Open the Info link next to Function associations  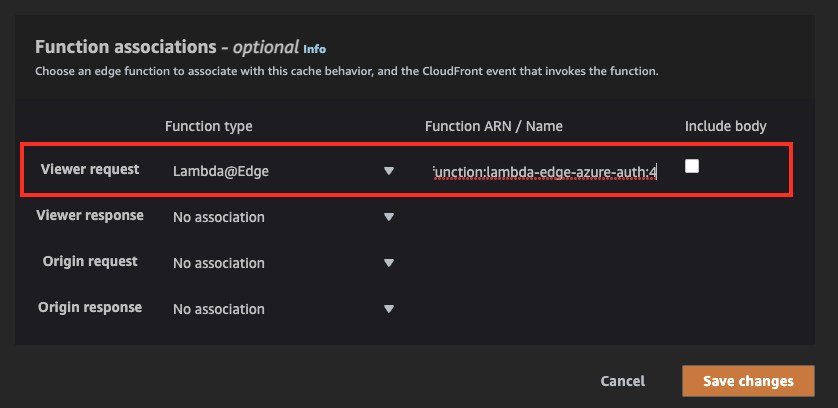coord(314,49)
